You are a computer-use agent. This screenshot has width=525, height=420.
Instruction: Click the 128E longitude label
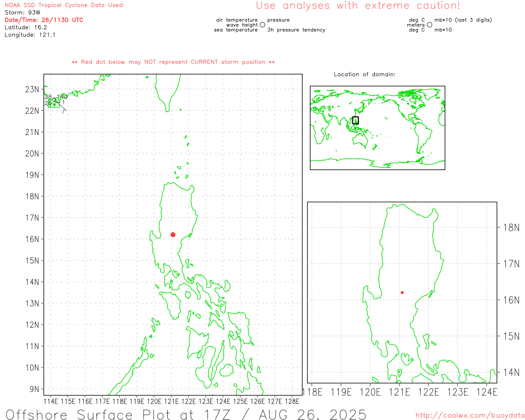(292, 401)
